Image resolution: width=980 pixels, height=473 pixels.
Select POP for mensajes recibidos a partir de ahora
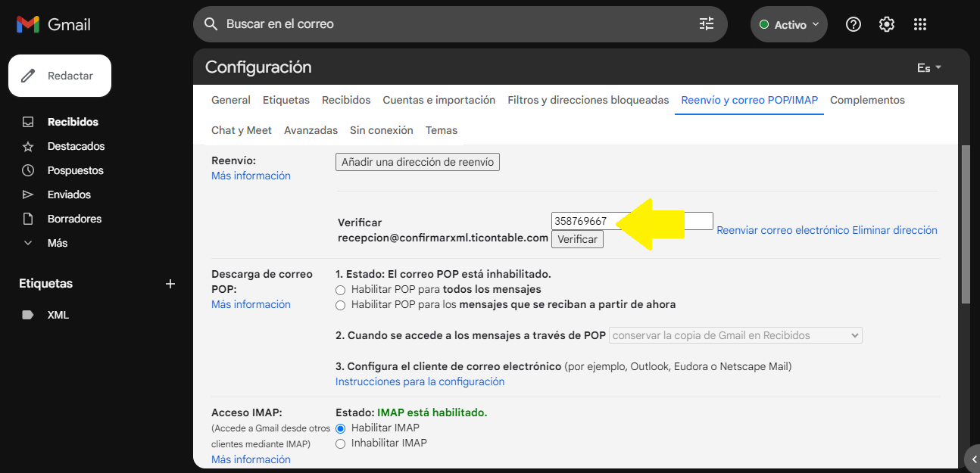pyautogui.click(x=341, y=305)
